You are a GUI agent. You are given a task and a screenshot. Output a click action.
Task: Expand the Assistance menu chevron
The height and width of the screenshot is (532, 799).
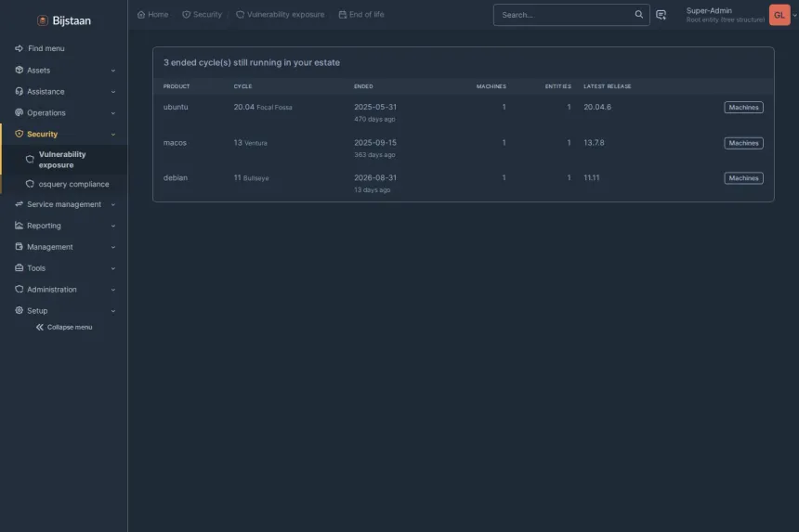[x=113, y=92]
